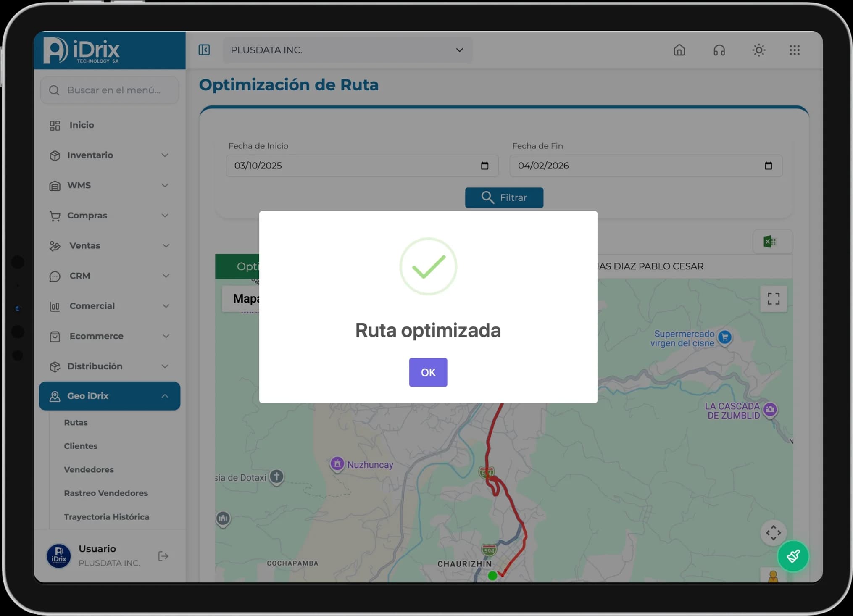853x616 pixels.
Task: Select Rastreo Vendedores from the sidebar
Action: coord(106,493)
